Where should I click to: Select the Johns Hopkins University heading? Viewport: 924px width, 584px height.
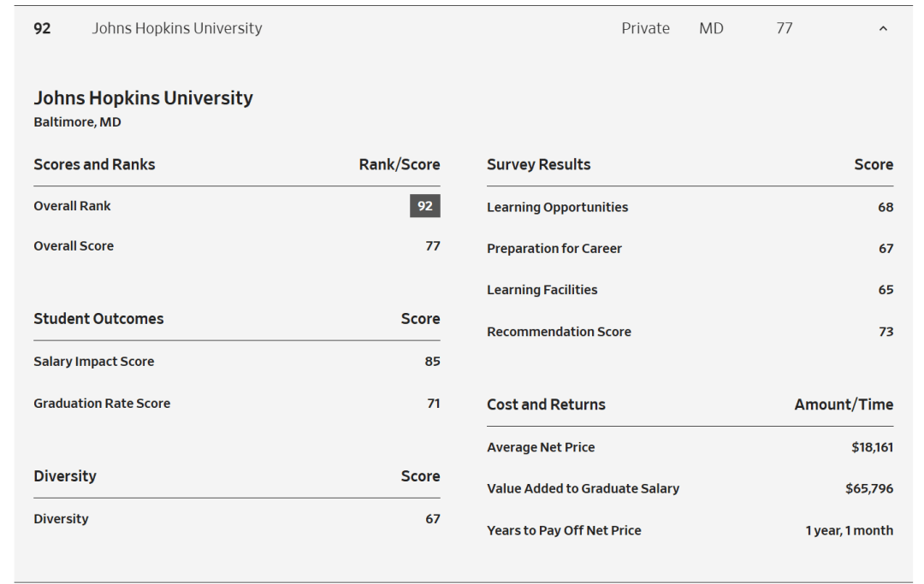[x=143, y=97]
